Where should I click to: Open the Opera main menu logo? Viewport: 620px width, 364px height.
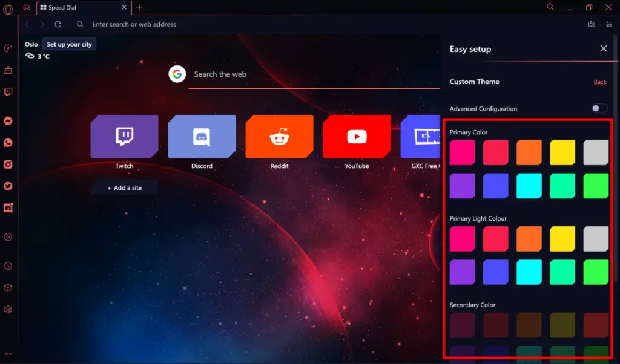point(8,8)
